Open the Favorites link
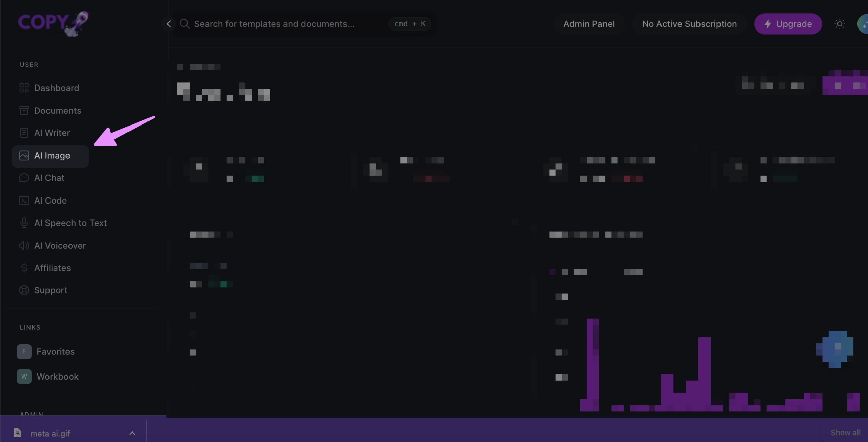Image resolution: width=868 pixels, height=442 pixels. (55, 352)
